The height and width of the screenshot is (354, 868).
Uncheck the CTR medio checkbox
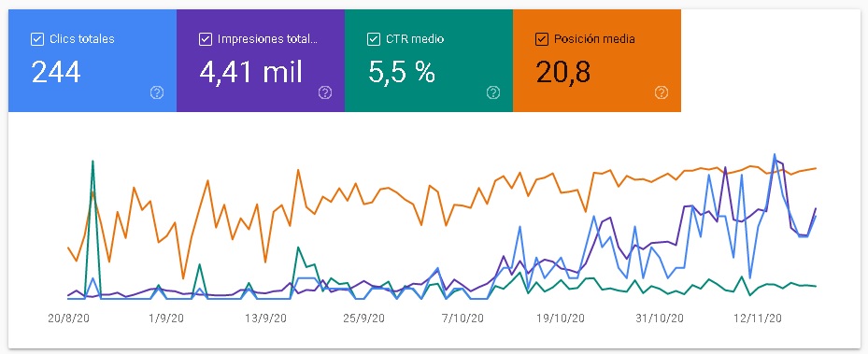(x=374, y=39)
